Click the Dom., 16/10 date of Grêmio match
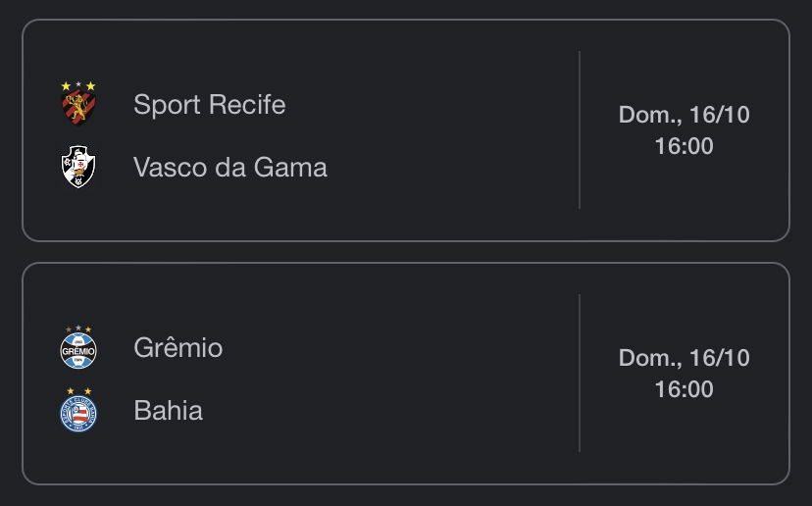 [x=685, y=358]
